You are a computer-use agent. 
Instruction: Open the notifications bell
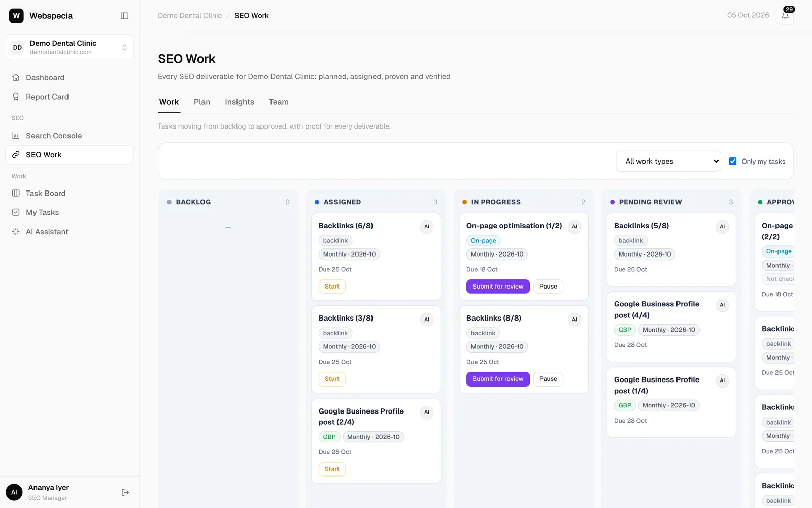[785, 16]
